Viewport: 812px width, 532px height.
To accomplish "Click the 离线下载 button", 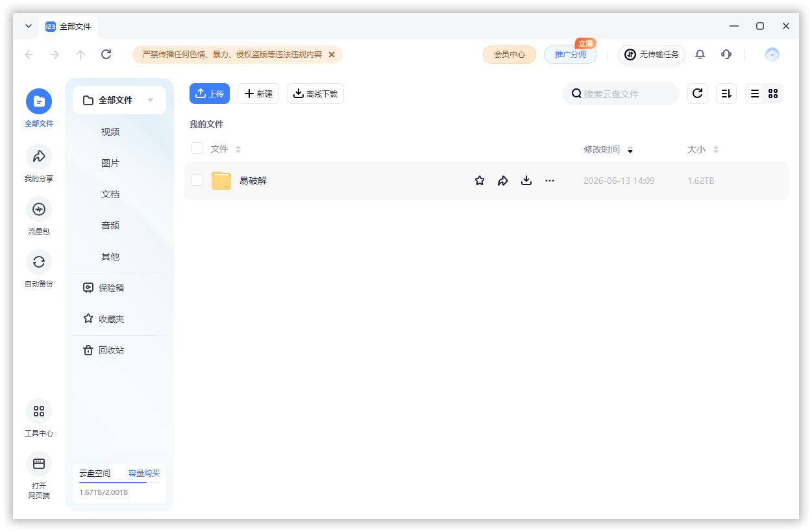I will [x=315, y=94].
